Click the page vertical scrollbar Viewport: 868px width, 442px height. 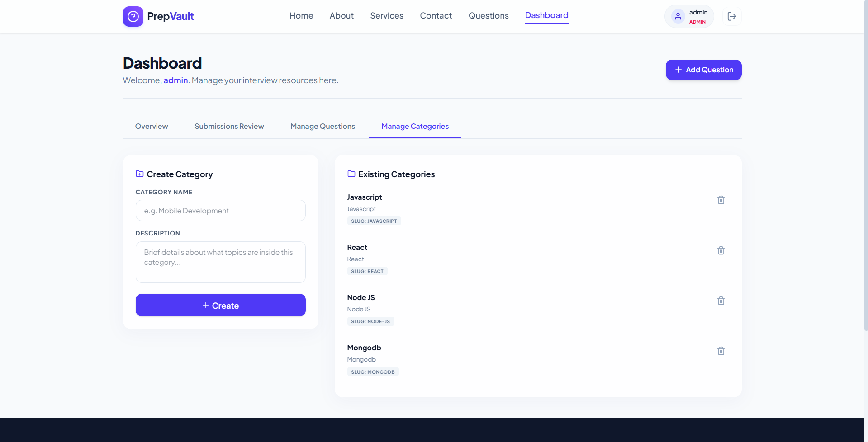(x=866, y=165)
